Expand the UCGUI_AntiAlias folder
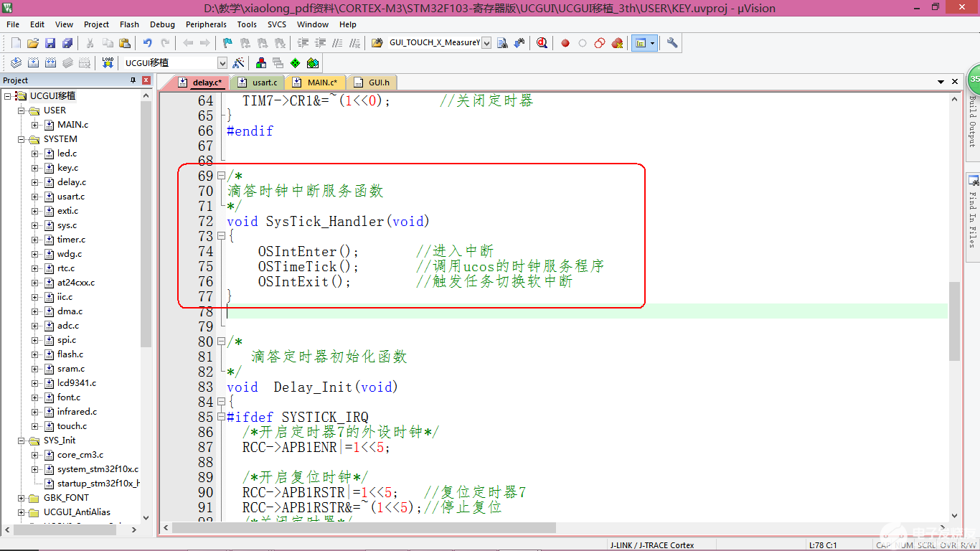 [21, 512]
